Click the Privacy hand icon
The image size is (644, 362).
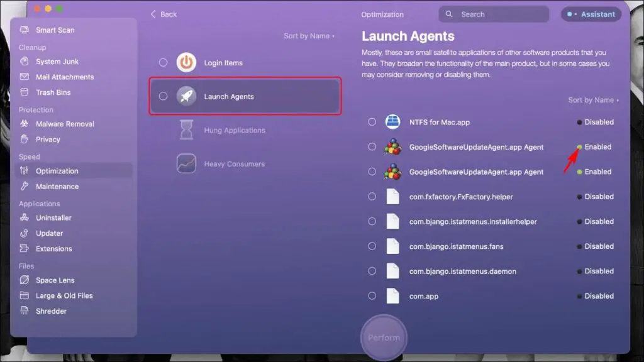25,139
